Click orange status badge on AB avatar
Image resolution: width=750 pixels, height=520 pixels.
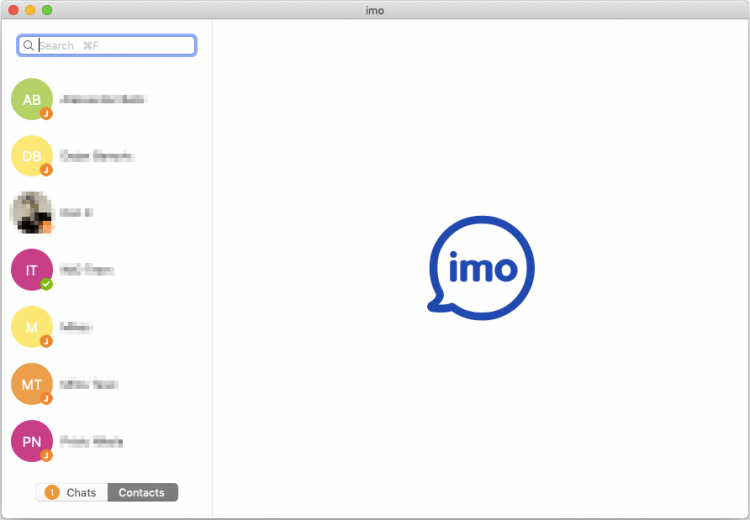[46, 113]
